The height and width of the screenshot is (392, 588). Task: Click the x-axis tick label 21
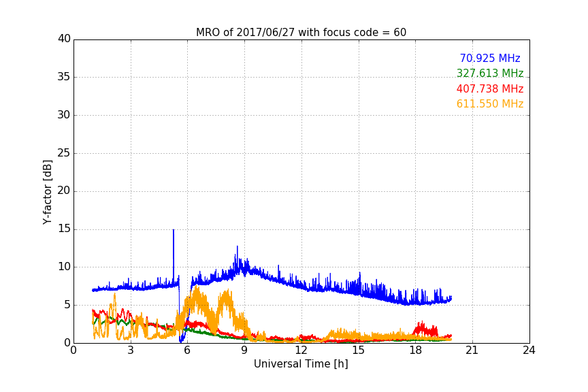tap(472, 350)
